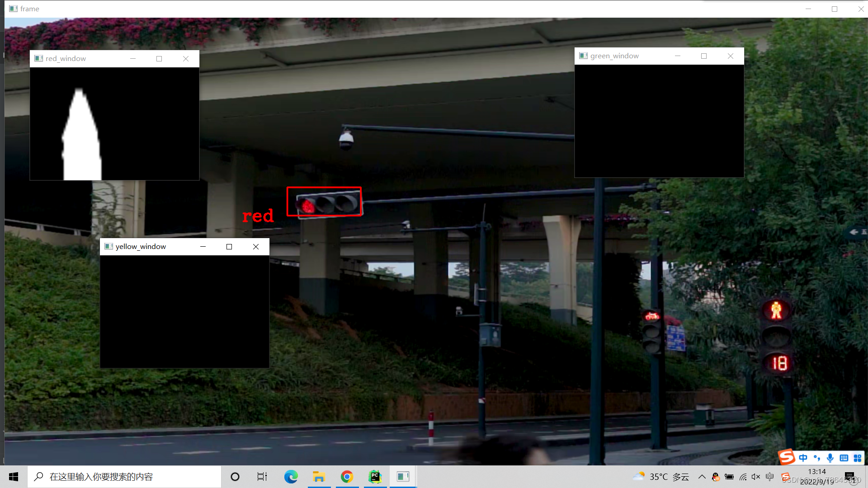868x488 pixels.
Task: Click the taskbar search input box
Action: coord(124,477)
